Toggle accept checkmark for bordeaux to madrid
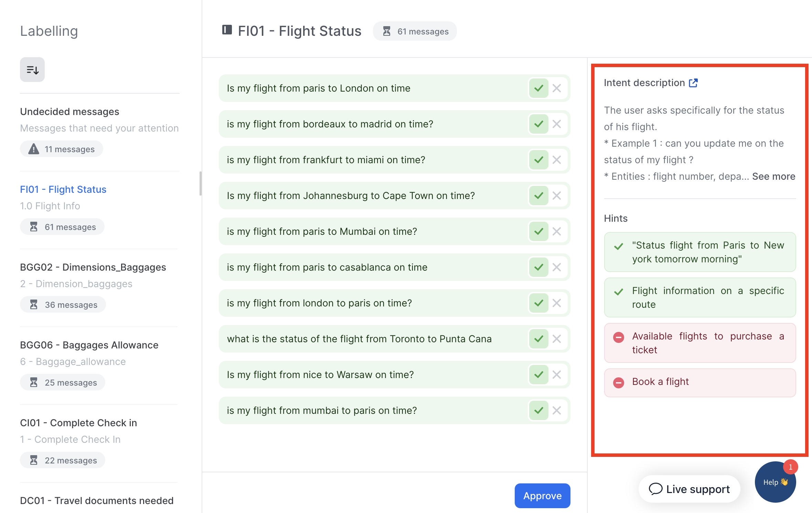The image size is (812, 513). pyautogui.click(x=538, y=124)
